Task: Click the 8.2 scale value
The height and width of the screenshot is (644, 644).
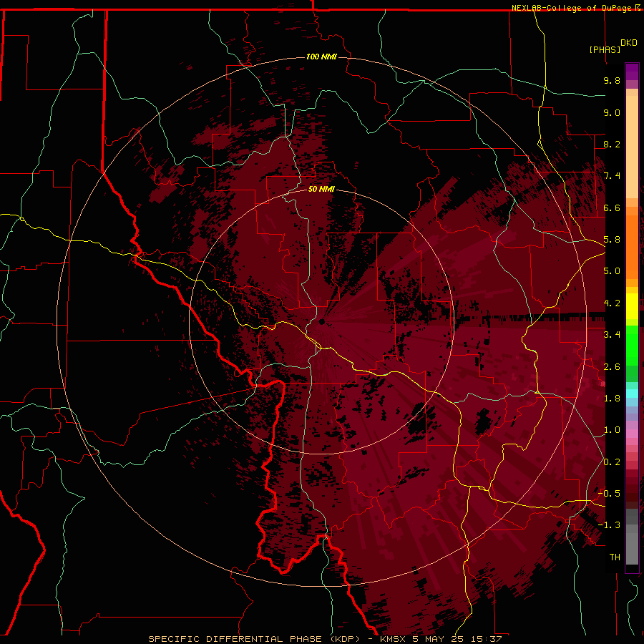Action: coord(612,144)
